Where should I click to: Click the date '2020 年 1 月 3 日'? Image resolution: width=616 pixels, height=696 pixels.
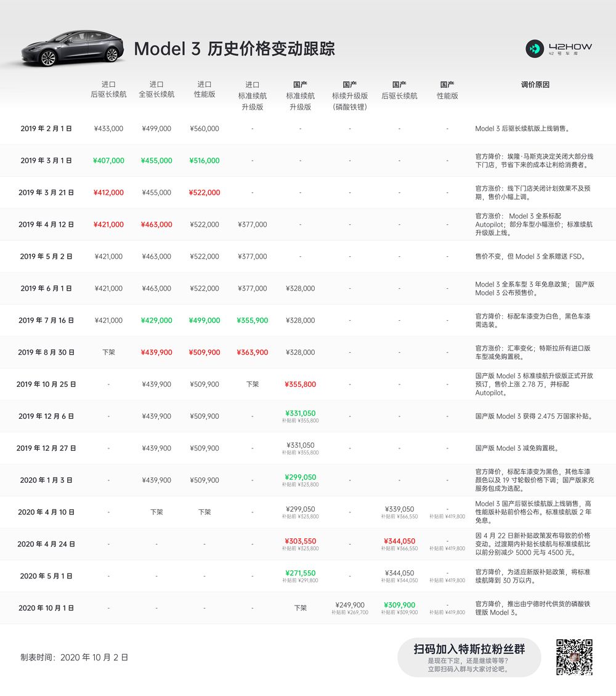(x=46, y=480)
